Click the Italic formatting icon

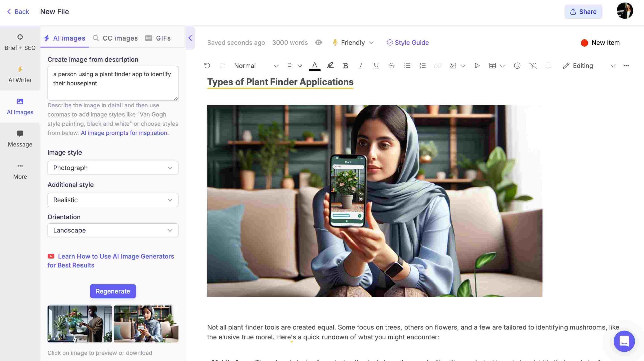(360, 65)
